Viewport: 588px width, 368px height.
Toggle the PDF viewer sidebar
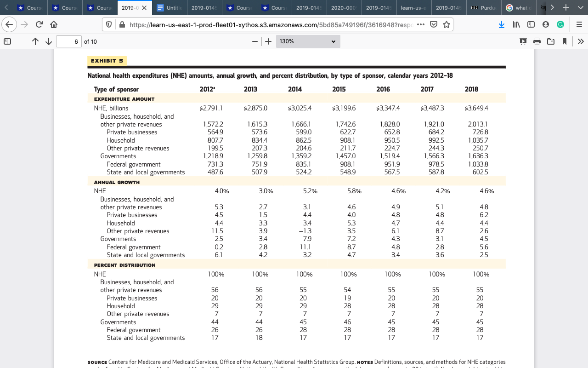pyautogui.click(x=7, y=41)
